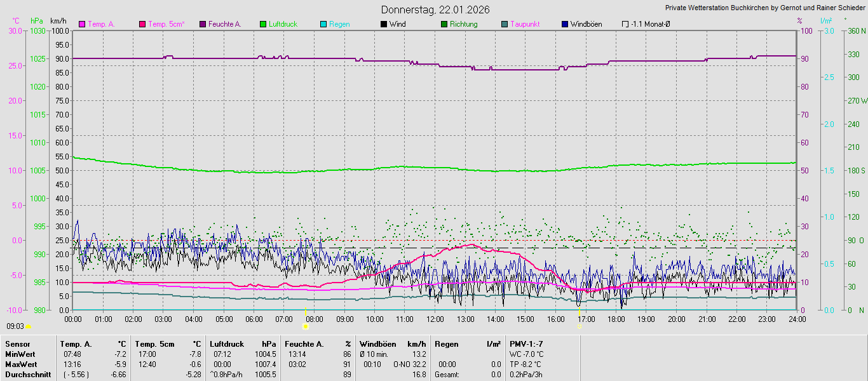Click the blue Windböen legend square
Viewport: 868px width, 381px height.
pyautogui.click(x=565, y=24)
